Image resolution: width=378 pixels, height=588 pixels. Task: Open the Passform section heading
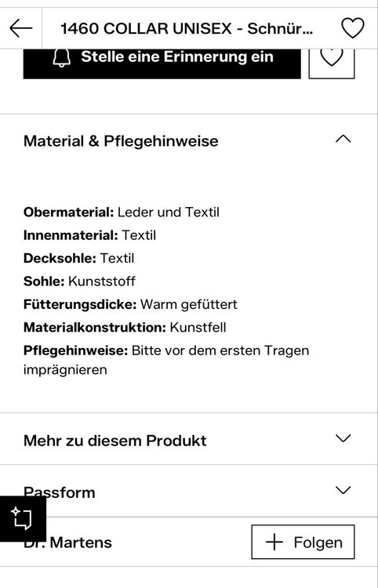click(x=60, y=492)
